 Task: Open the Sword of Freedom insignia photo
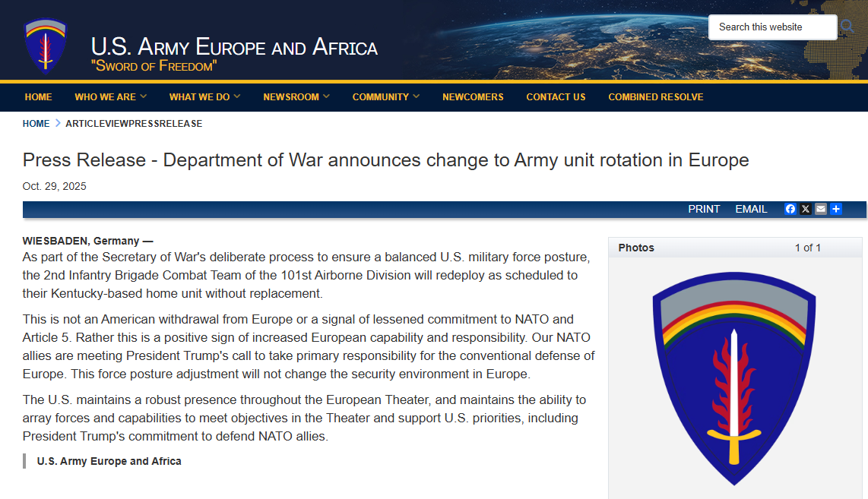click(x=734, y=377)
